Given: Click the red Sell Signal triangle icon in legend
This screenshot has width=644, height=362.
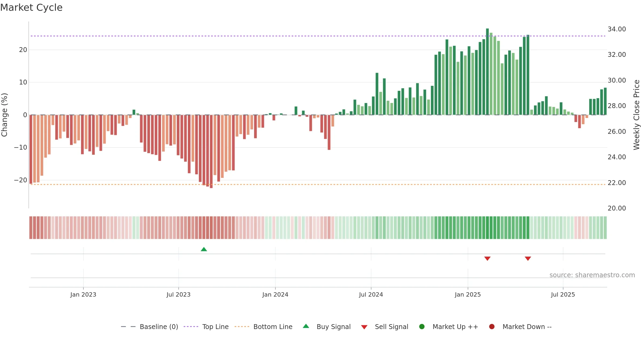Looking at the screenshot, I should 364,327.
